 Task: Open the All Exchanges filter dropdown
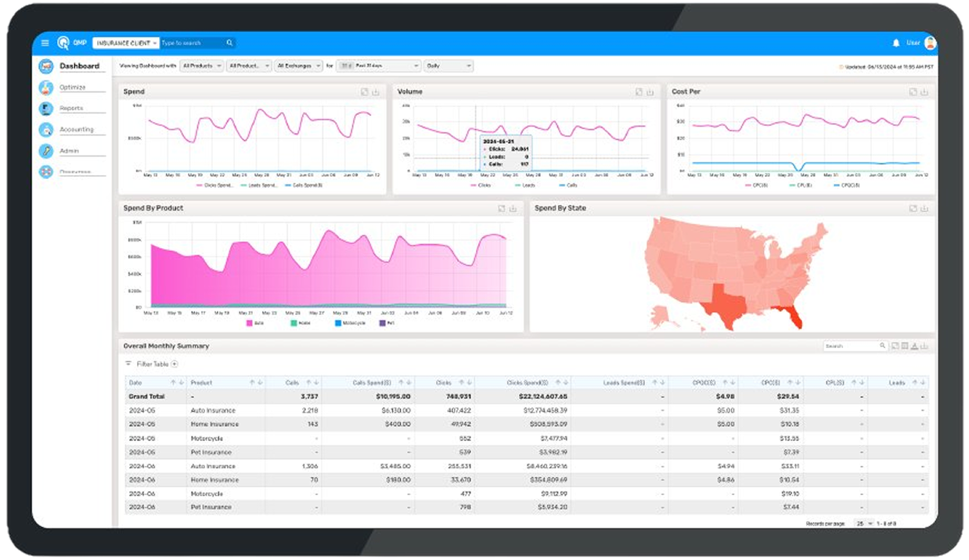pos(299,66)
